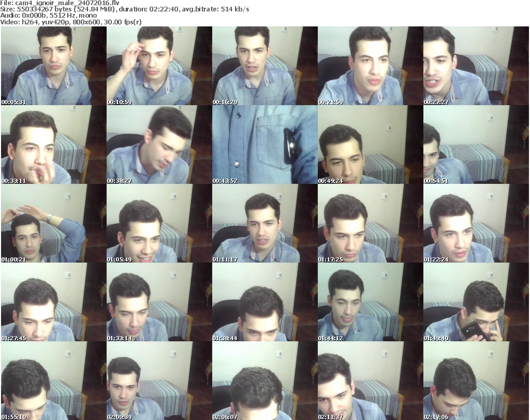Choose the thumbnail timed 00:49:24
This screenshot has height=420, width=530.
pyautogui.click(x=370, y=144)
